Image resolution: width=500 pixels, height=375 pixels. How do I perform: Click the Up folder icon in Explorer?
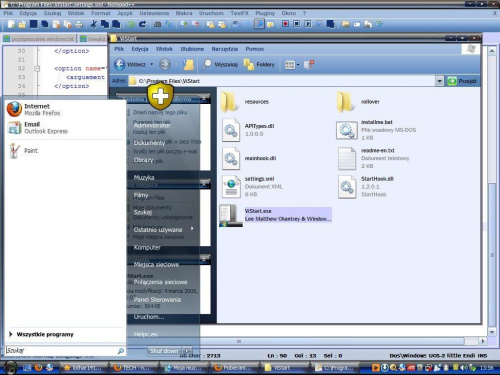point(188,64)
